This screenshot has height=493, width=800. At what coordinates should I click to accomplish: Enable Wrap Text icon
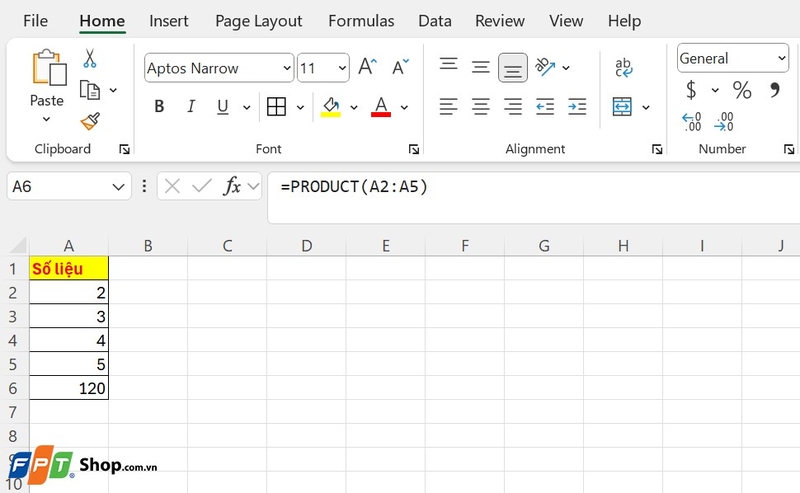point(623,67)
